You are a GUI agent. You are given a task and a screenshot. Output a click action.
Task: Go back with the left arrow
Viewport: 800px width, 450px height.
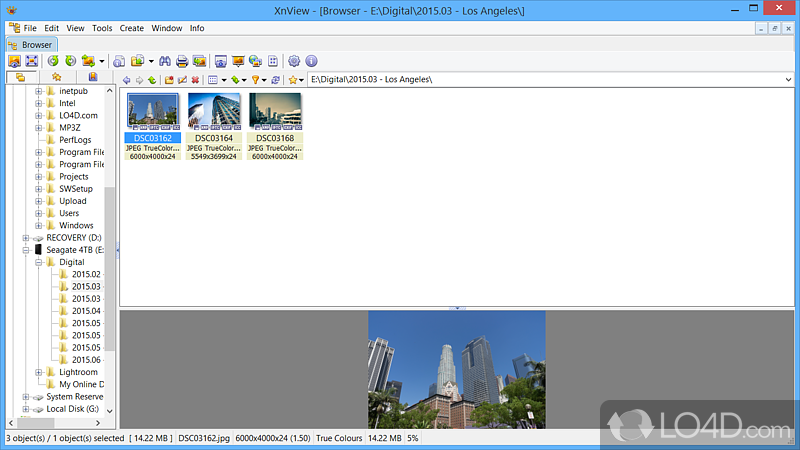pos(127,80)
